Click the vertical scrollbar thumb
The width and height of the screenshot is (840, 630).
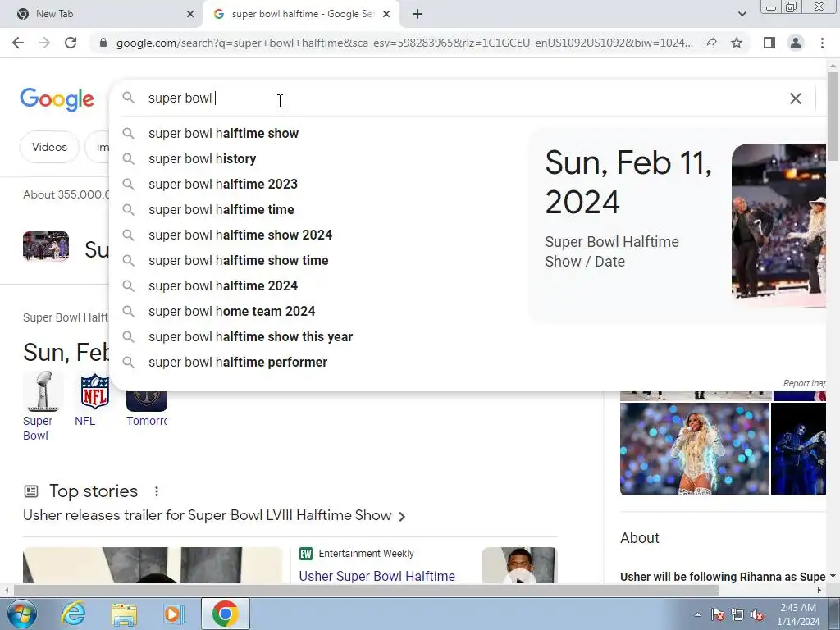click(x=833, y=115)
